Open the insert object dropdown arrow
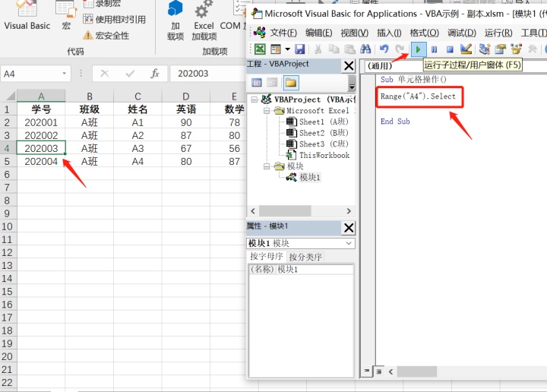The width and height of the screenshot is (547, 392). point(287,49)
